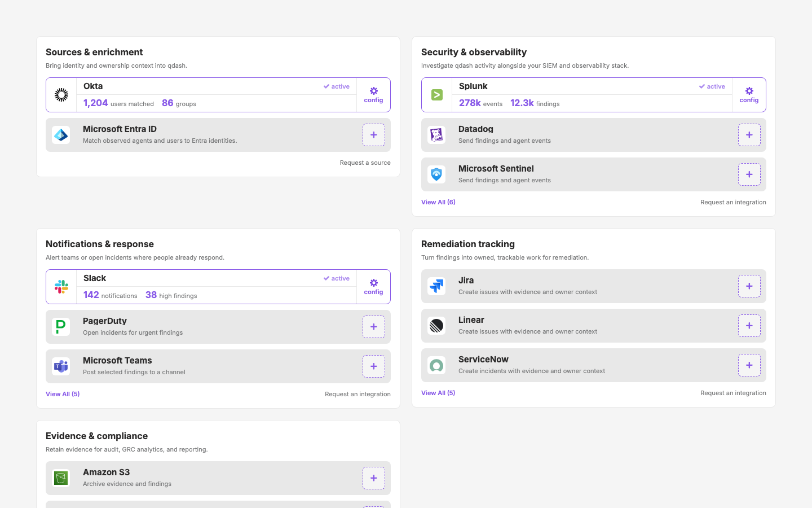Request an integration under Security & observability
The width and height of the screenshot is (812, 508).
pyautogui.click(x=733, y=202)
